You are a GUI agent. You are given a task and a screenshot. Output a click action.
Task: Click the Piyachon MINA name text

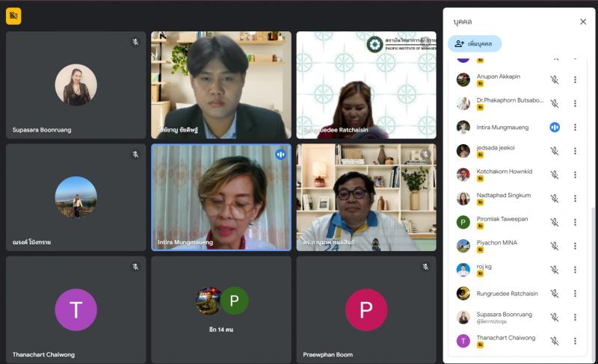[496, 243]
